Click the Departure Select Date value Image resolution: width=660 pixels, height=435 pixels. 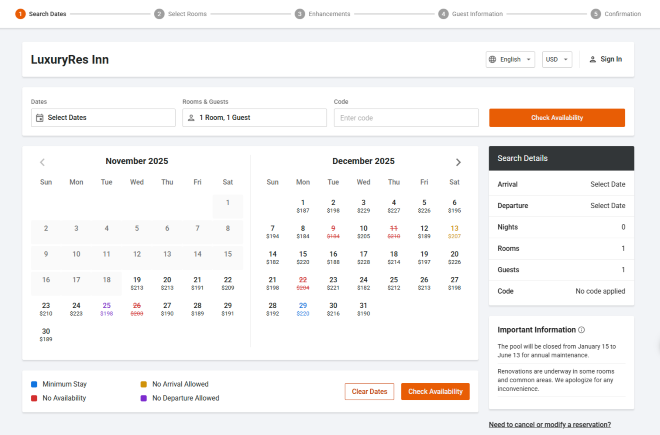coord(607,206)
